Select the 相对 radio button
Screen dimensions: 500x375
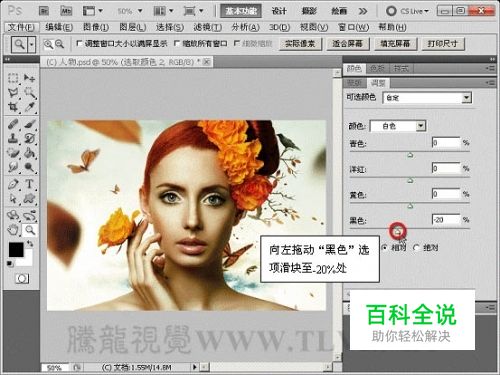[385, 248]
